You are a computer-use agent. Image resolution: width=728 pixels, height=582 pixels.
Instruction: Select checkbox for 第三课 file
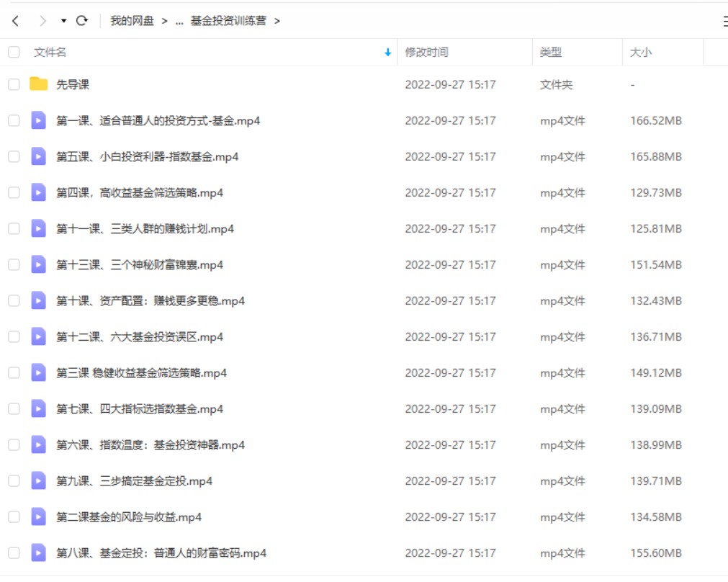pos(14,373)
